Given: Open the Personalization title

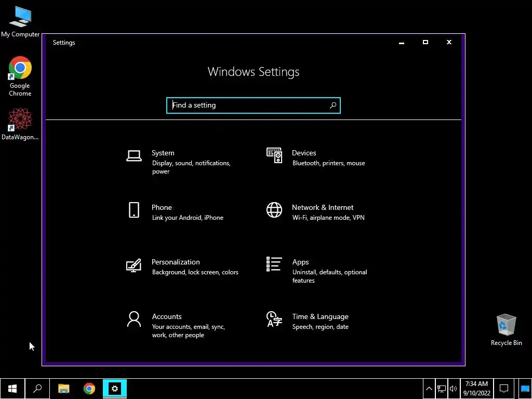Looking at the screenshot, I should coord(176,262).
